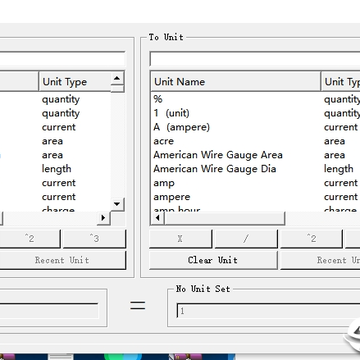Click first 'quantity' type cell in left list

[61, 99]
